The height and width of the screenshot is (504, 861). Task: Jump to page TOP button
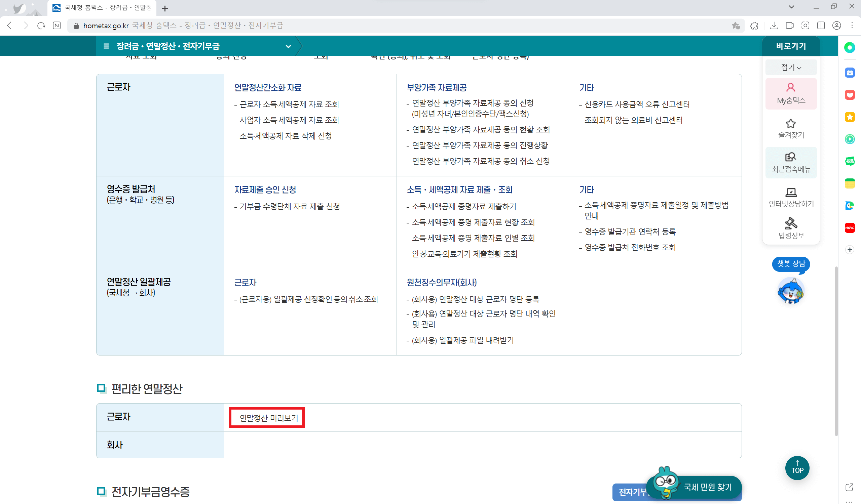(797, 468)
